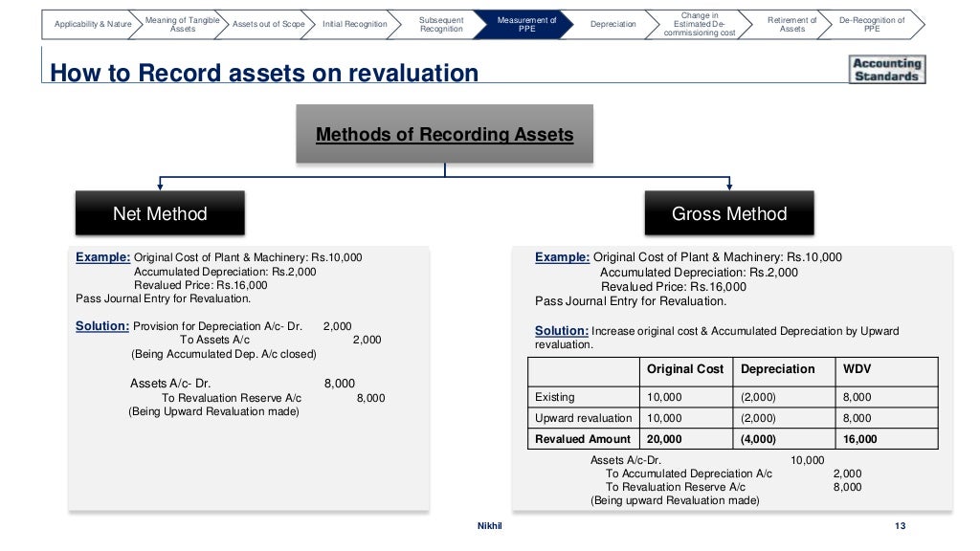Click the Net Method Solution heading

pos(102,326)
